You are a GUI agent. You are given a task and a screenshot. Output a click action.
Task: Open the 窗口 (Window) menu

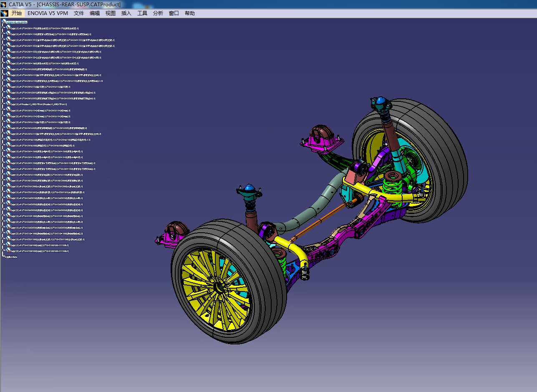(x=174, y=13)
